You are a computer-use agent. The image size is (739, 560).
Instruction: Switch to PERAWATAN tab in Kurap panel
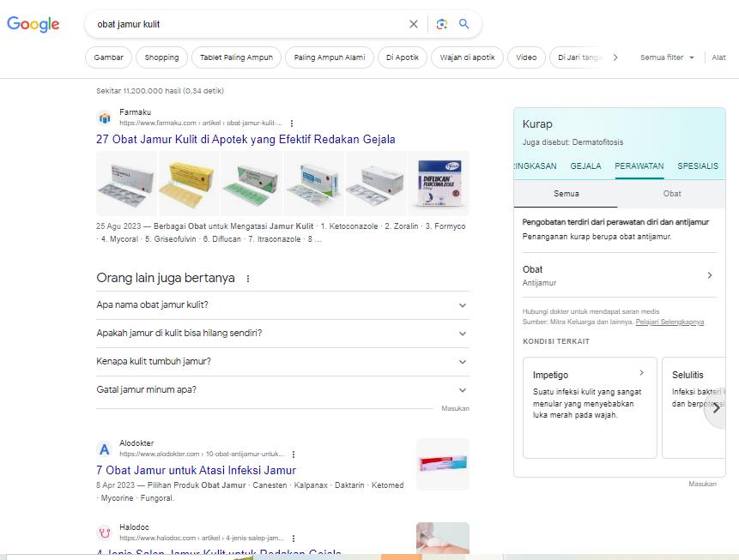639,166
